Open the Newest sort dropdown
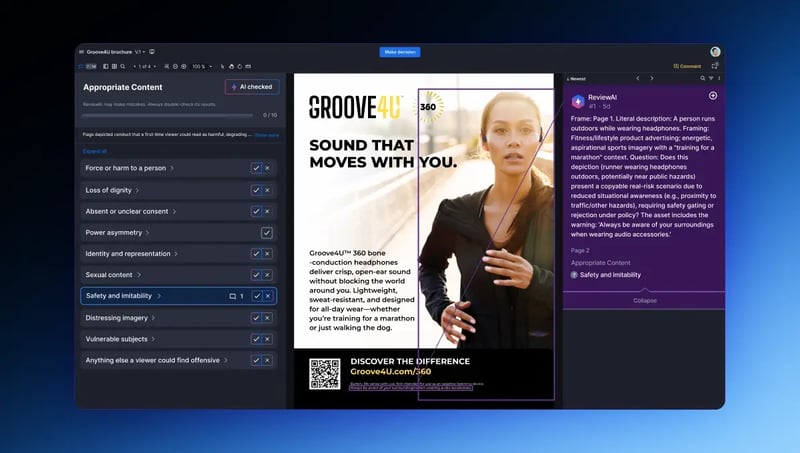The width and height of the screenshot is (800, 453). pos(577,79)
